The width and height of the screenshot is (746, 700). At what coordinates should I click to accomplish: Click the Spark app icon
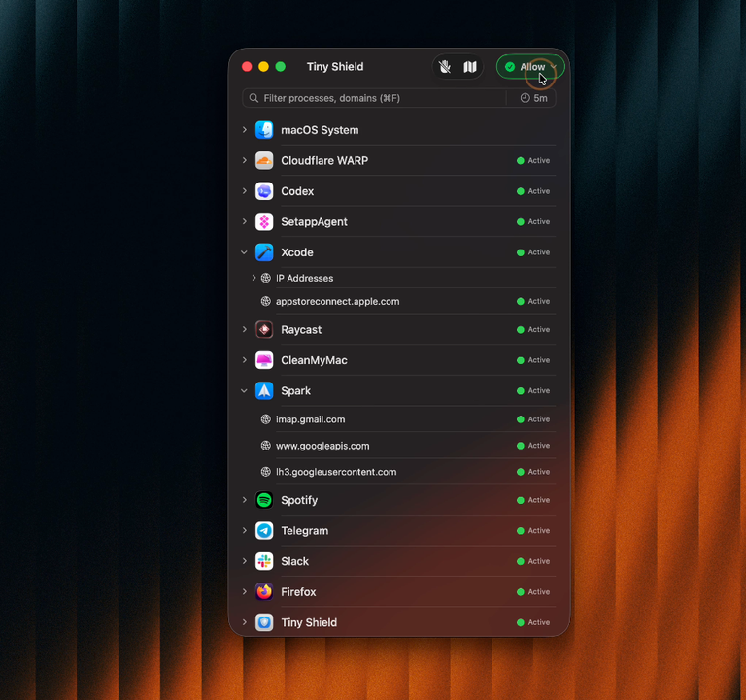[x=264, y=391]
